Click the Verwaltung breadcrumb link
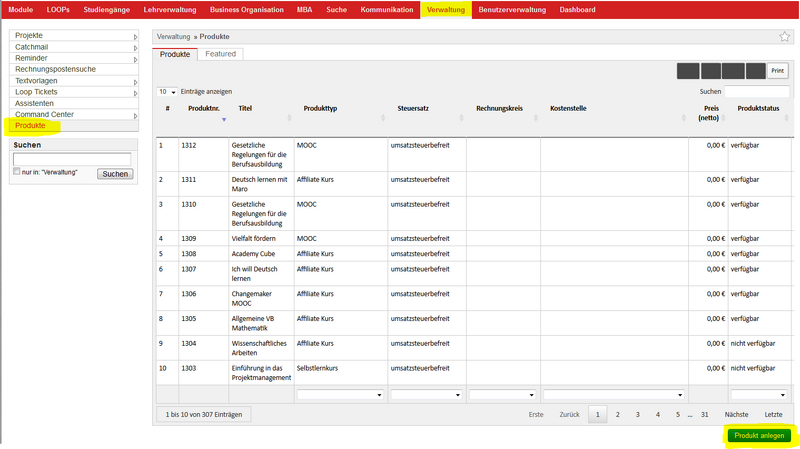Viewport: 800px width, 449px height. tap(173, 37)
